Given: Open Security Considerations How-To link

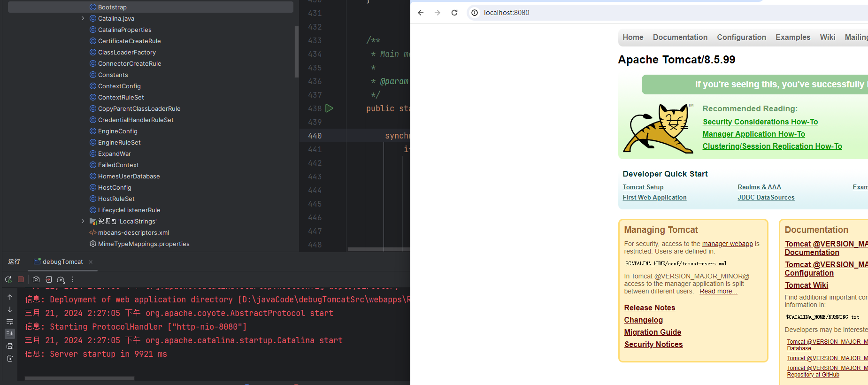Looking at the screenshot, I should click(760, 122).
